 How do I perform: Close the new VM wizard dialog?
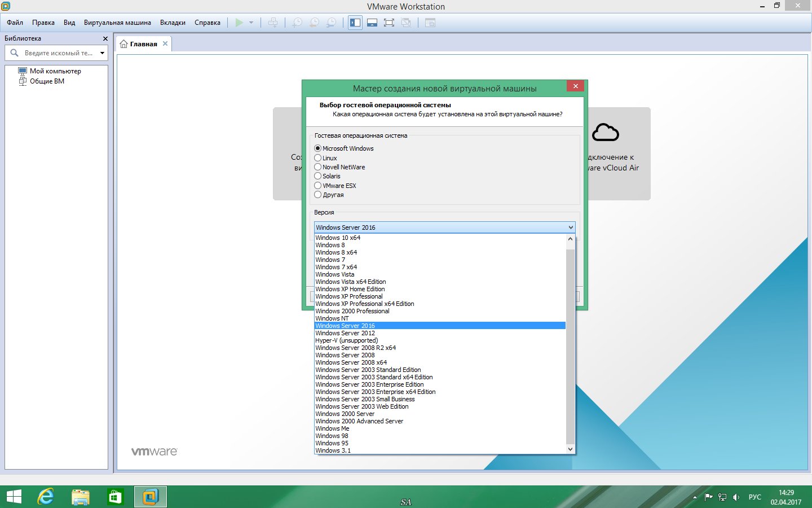pos(575,86)
